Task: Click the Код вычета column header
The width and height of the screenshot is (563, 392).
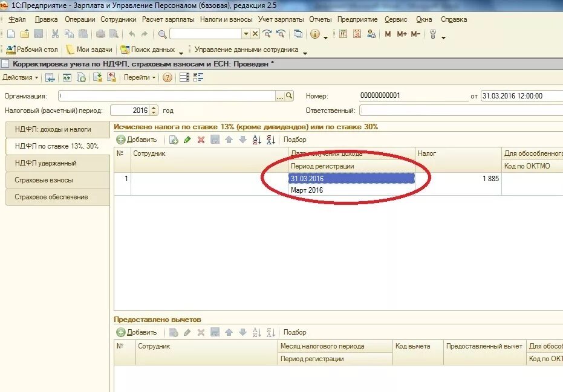Action: click(418, 352)
